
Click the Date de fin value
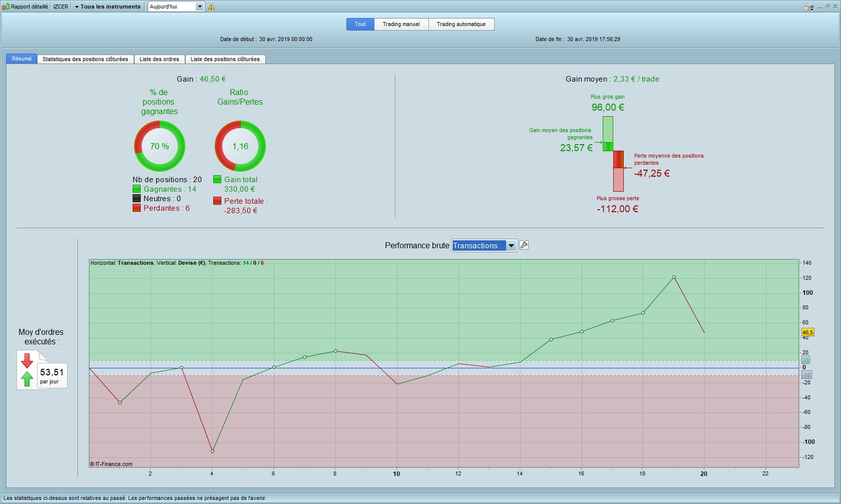click(x=594, y=39)
